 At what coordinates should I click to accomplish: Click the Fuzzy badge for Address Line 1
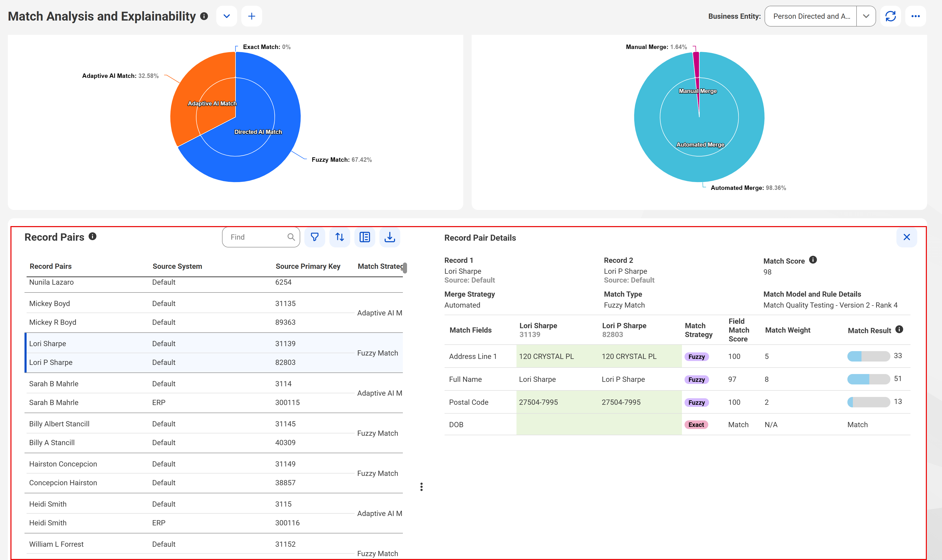coord(696,357)
